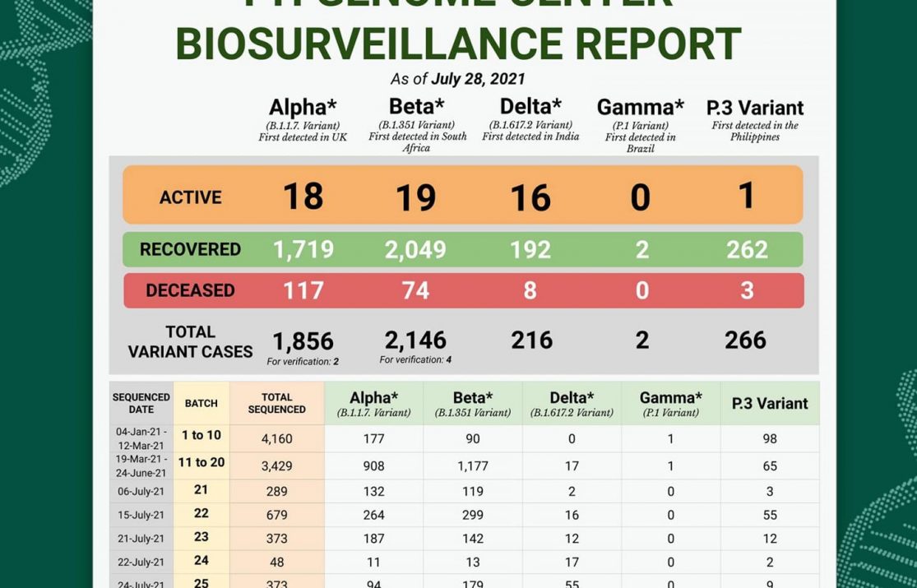Select the batch "11 to 20" cell
Image resolution: width=917 pixels, height=588 pixels.
201,462
